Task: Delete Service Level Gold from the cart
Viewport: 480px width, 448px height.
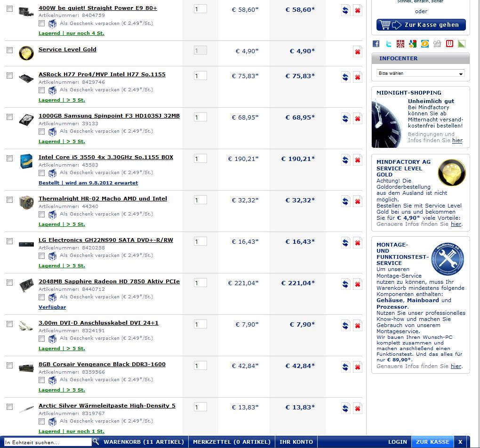Action: pyautogui.click(x=357, y=52)
